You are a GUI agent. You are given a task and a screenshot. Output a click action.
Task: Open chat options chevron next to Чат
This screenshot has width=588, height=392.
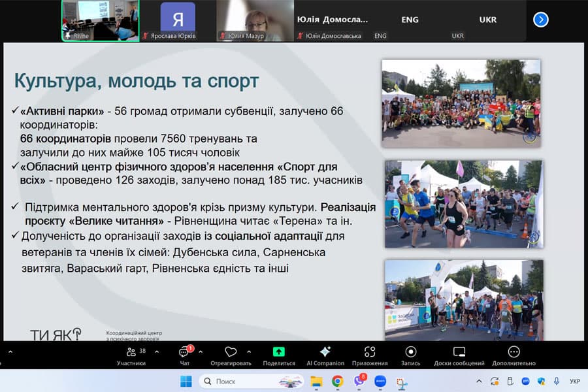(201, 350)
